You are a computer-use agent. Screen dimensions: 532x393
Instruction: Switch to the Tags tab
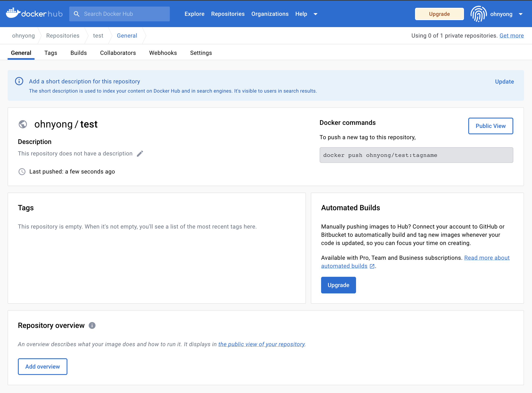click(x=51, y=53)
